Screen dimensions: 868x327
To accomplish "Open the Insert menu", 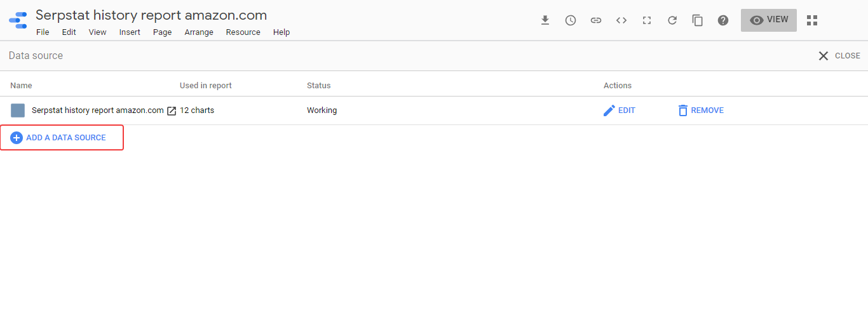I will point(130,32).
